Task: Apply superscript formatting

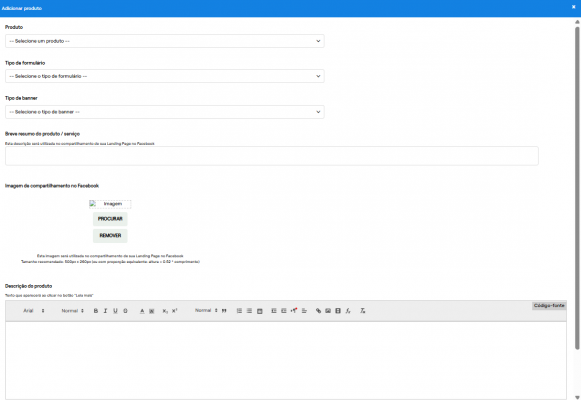Action: (x=175, y=311)
